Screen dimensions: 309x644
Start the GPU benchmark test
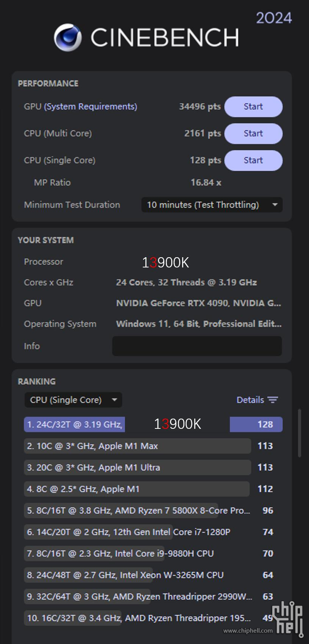coord(253,107)
